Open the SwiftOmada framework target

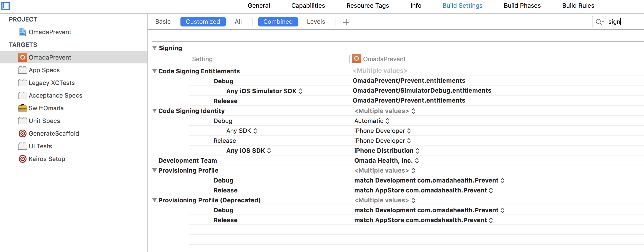point(46,108)
